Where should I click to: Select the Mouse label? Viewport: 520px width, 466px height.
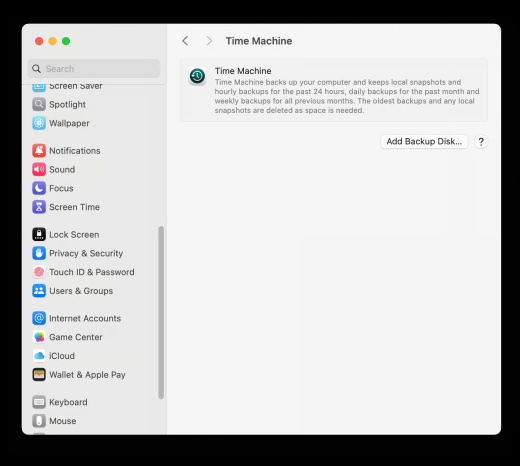(x=63, y=421)
